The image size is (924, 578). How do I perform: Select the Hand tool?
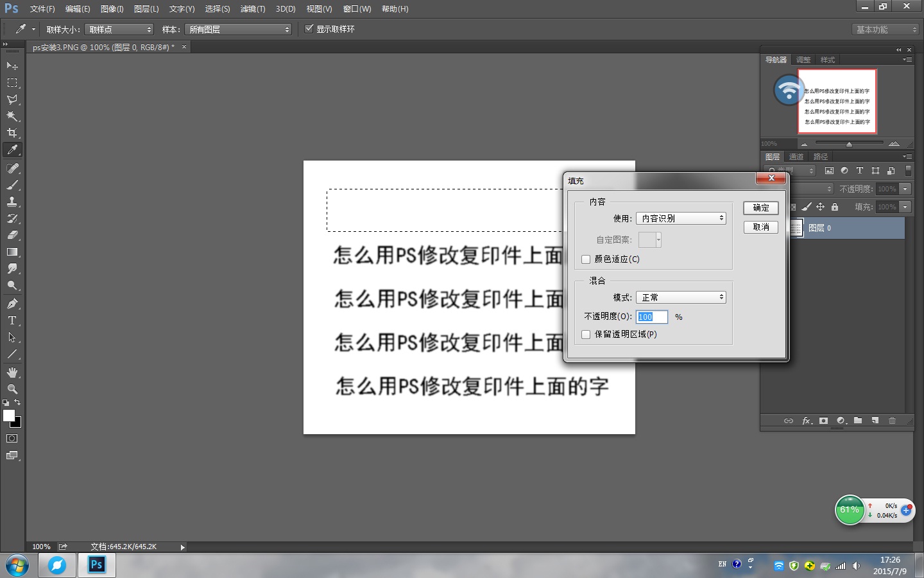12,372
